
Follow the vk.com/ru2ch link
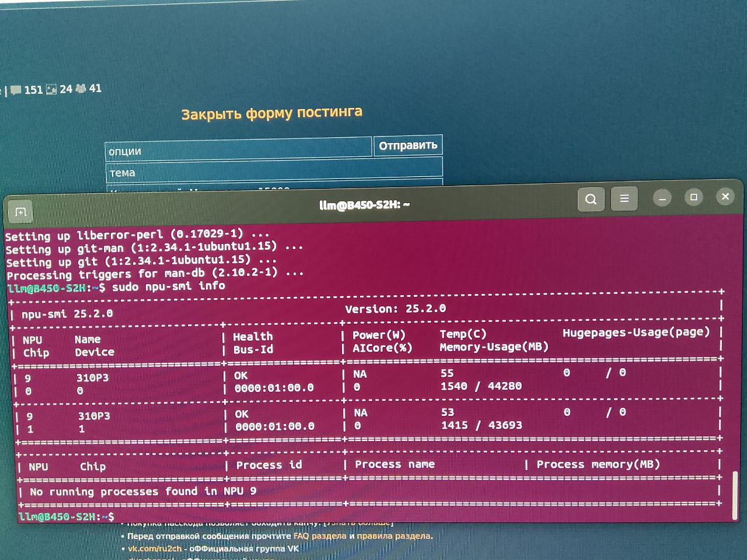coord(155,548)
